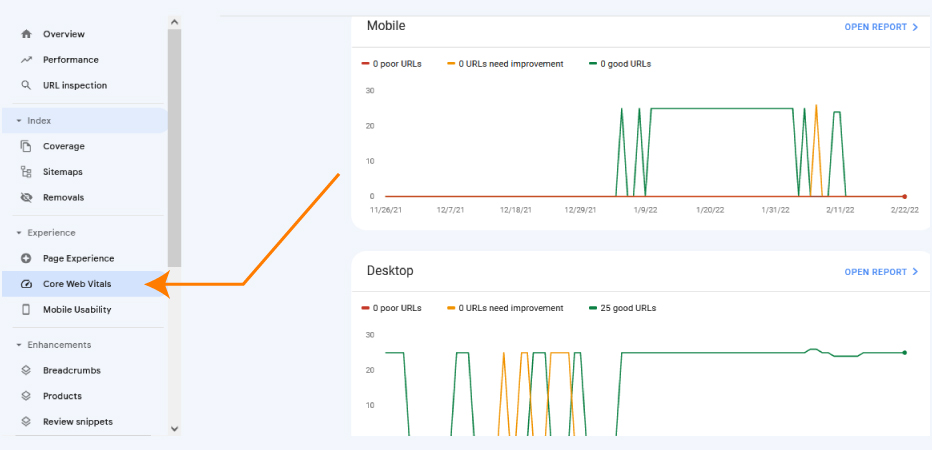Image resolution: width=932 pixels, height=450 pixels.
Task: Click the 1/9/22 axis date label
Action: (x=645, y=210)
